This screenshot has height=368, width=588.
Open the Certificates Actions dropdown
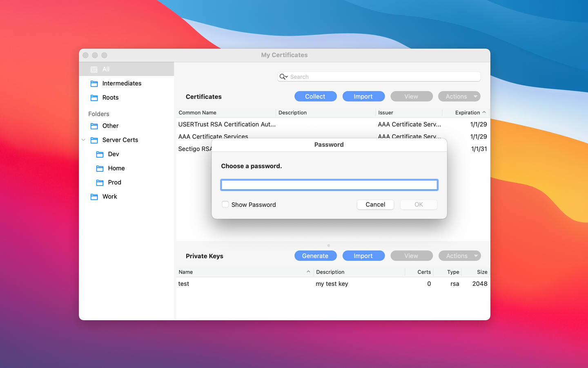[x=459, y=96]
